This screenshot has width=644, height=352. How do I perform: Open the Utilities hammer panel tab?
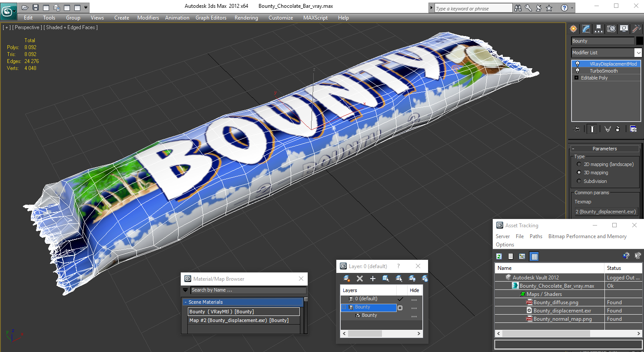pyautogui.click(x=637, y=29)
